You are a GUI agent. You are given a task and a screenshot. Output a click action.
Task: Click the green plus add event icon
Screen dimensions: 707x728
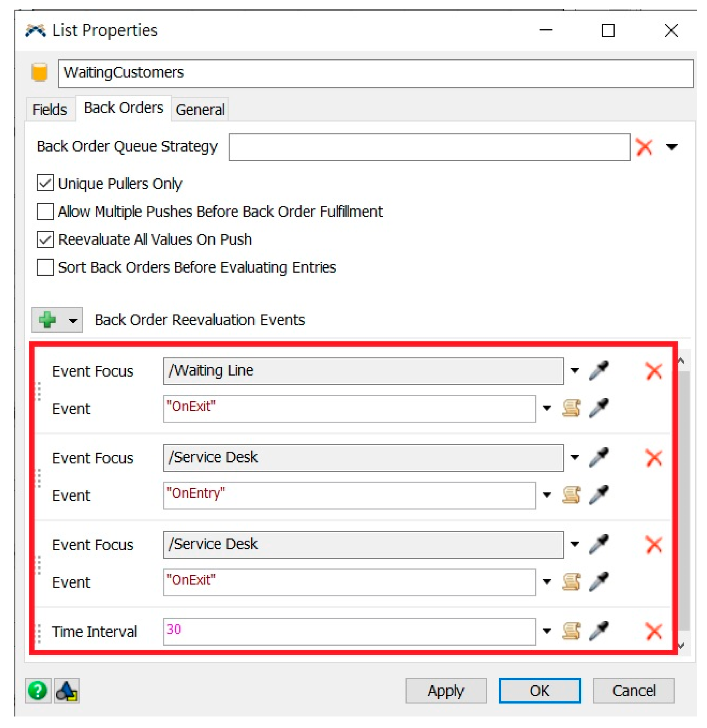[47, 319]
